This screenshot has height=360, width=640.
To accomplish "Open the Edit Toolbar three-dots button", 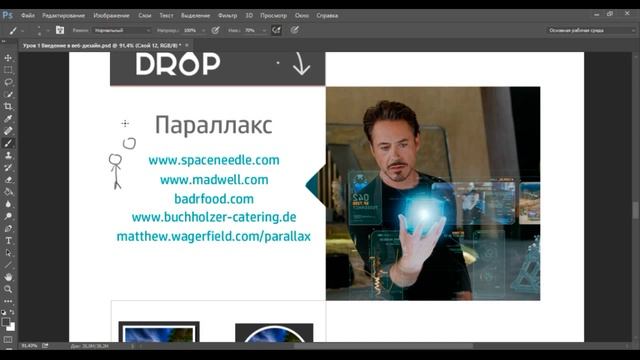I will pos(8,301).
